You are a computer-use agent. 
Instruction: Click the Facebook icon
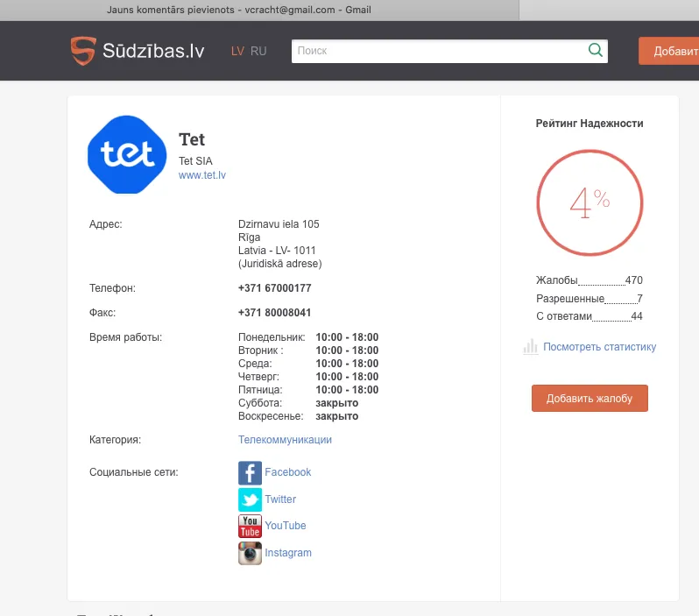point(250,473)
